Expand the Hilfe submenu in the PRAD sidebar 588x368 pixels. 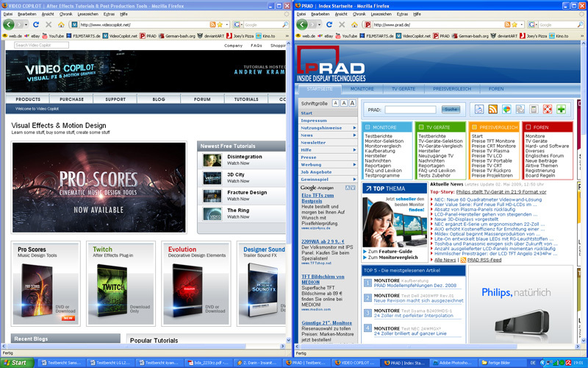[354, 150]
